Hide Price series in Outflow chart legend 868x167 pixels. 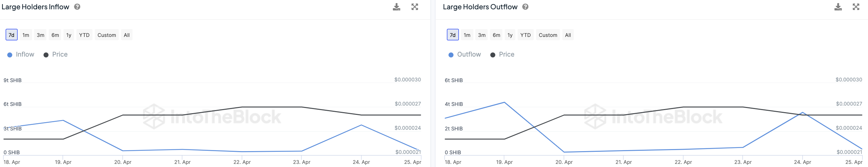502,55
